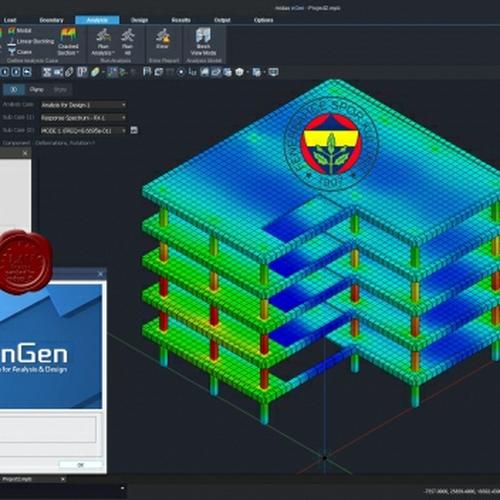Switch to the Results ribbon tab

[181, 20]
